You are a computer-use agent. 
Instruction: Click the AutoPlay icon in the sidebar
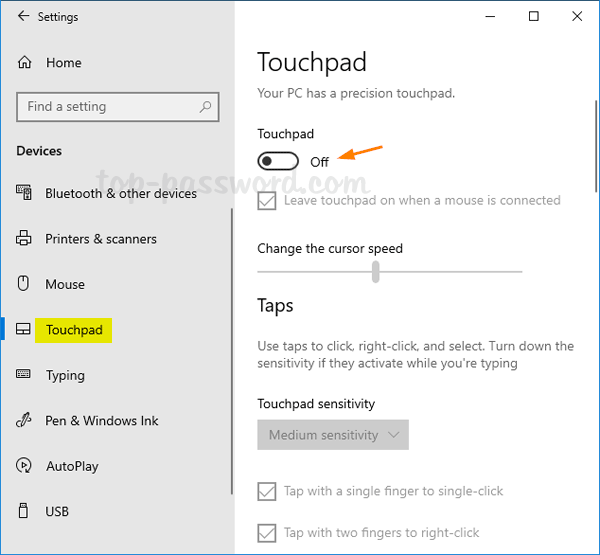24,466
